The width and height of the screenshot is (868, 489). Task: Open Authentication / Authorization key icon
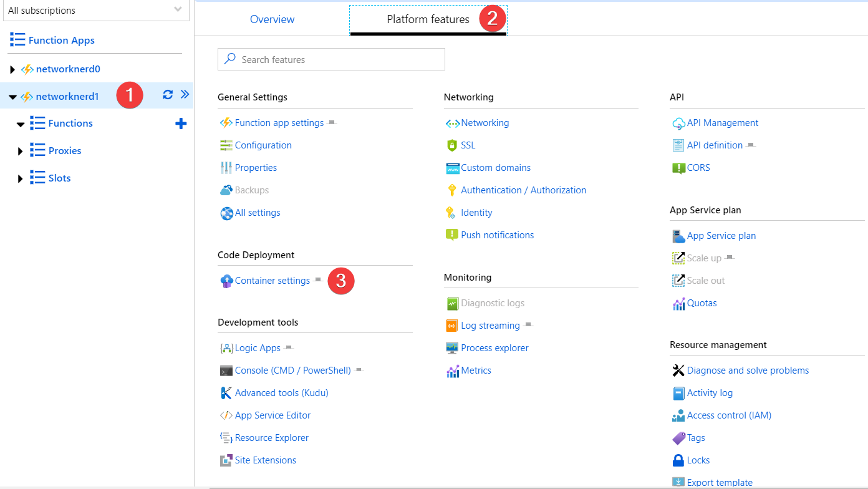(452, 190)
